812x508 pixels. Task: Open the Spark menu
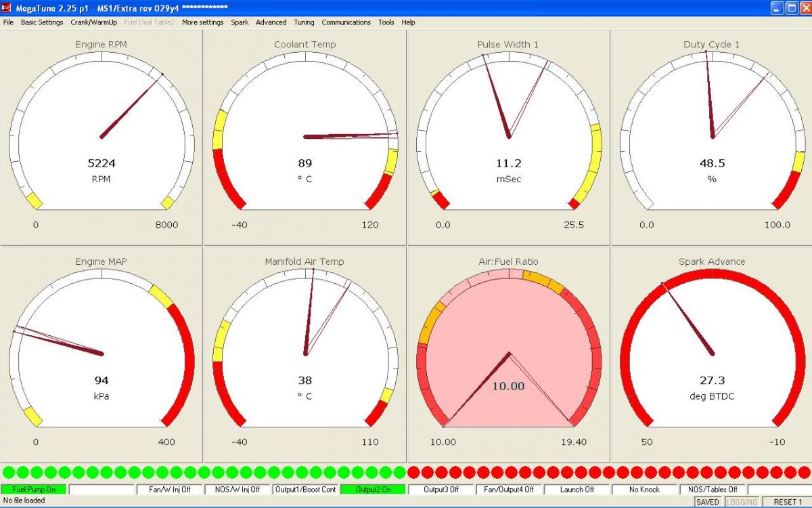(240, 22)
